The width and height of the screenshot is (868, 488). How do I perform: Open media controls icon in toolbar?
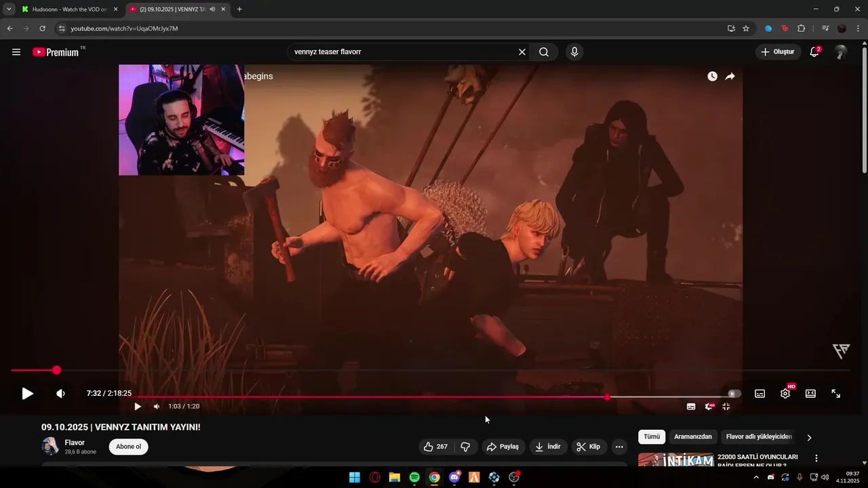click(x=825, y=28)
